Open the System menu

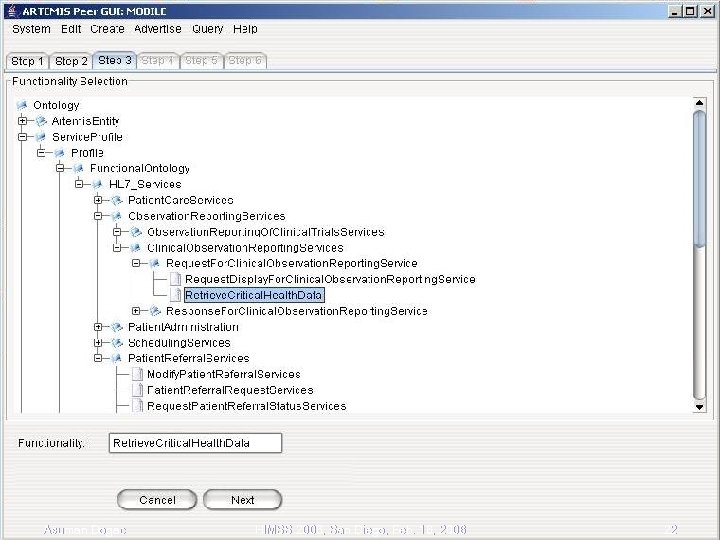point(31,29)
